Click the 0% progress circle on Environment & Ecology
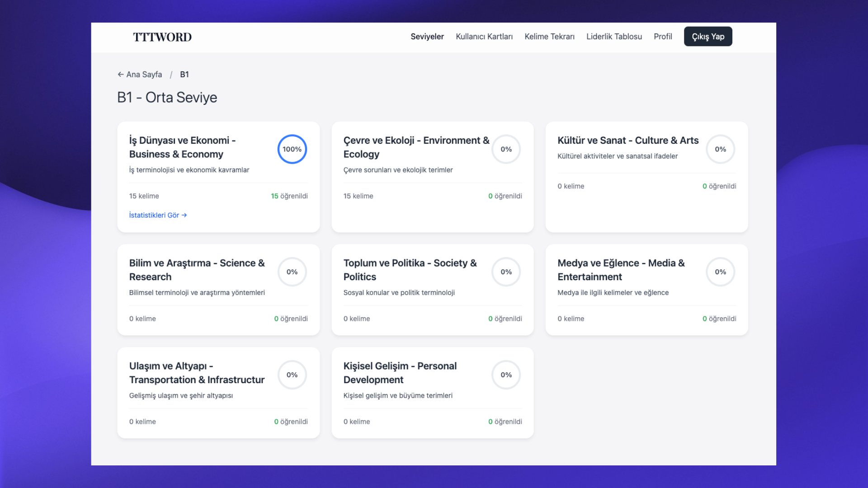Screen dimensions: 868x488 [x=506, y=149]
